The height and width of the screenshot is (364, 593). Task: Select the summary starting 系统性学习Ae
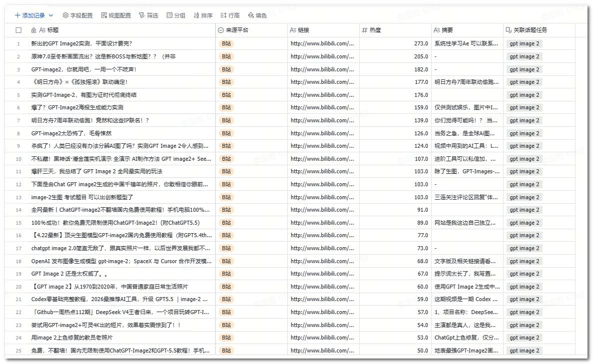466,43
